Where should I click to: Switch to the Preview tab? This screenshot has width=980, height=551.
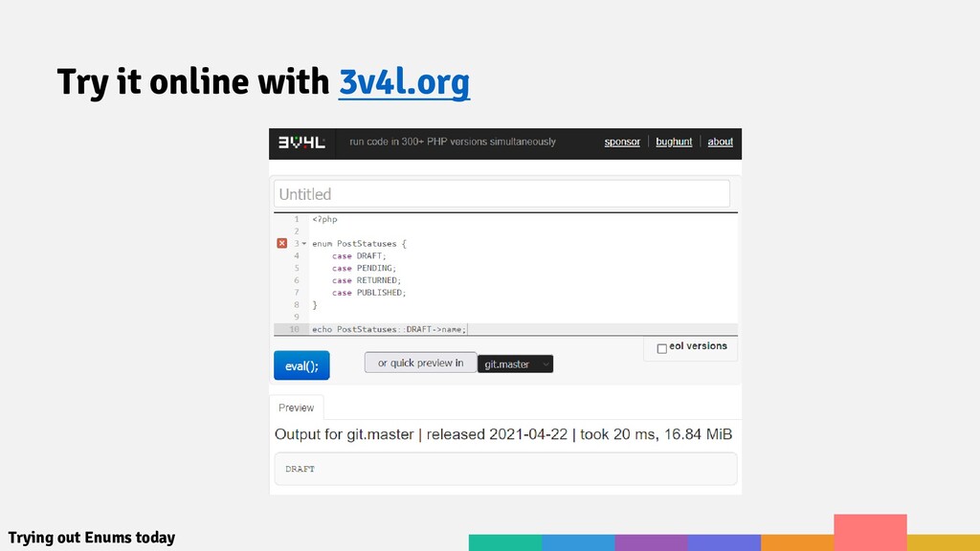tap(297, 408)
